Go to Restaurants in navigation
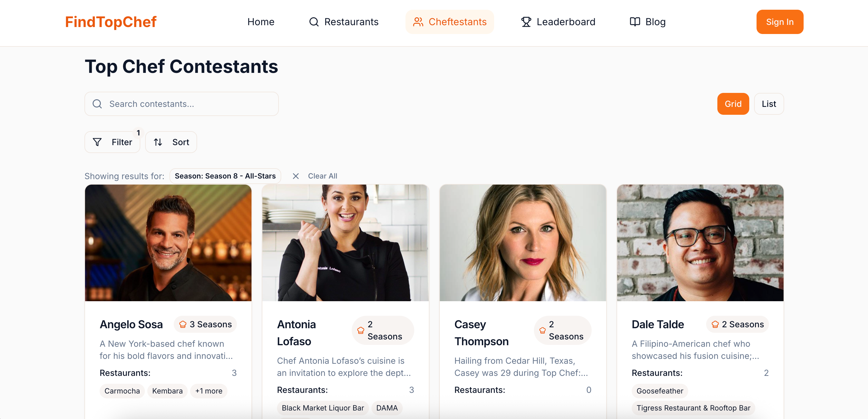868x419 pixels. 344,22
